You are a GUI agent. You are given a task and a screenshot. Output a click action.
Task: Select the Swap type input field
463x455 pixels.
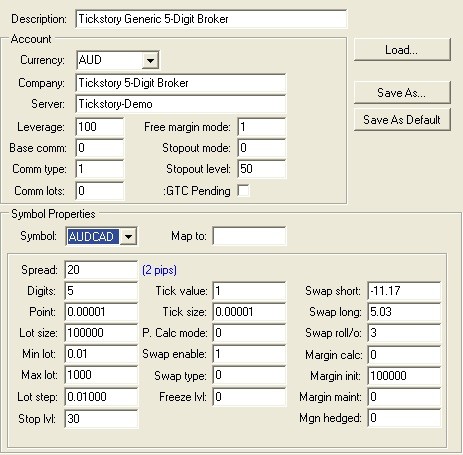(x=249, y=375)
